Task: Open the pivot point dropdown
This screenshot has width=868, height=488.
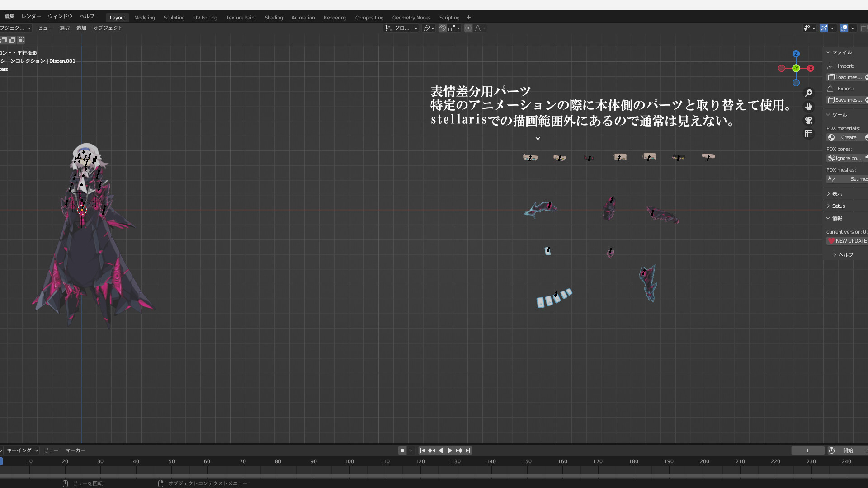Action: 429,28
